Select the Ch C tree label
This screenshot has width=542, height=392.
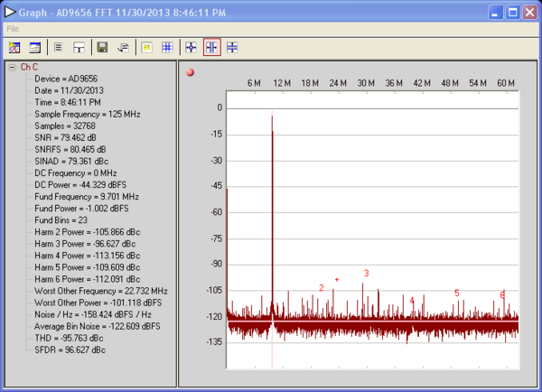tap(30, 67)
